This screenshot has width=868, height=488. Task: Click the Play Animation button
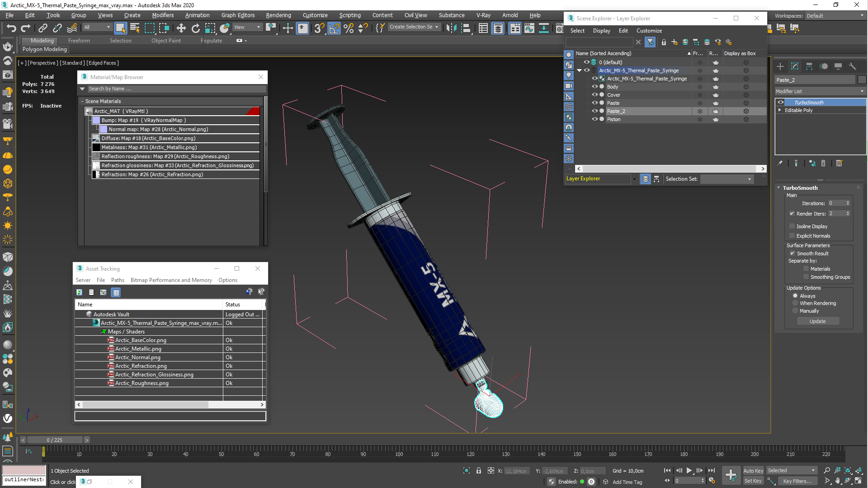(689, 470)
